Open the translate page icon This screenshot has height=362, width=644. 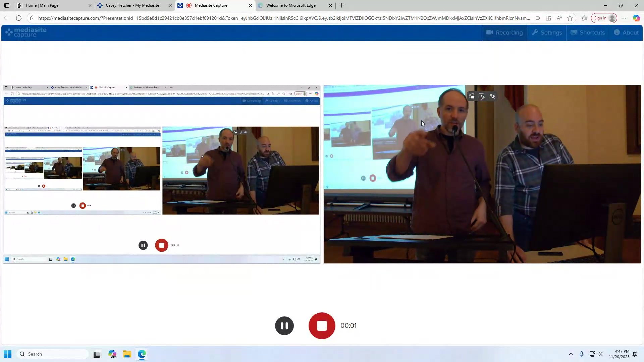coord(492,96)
